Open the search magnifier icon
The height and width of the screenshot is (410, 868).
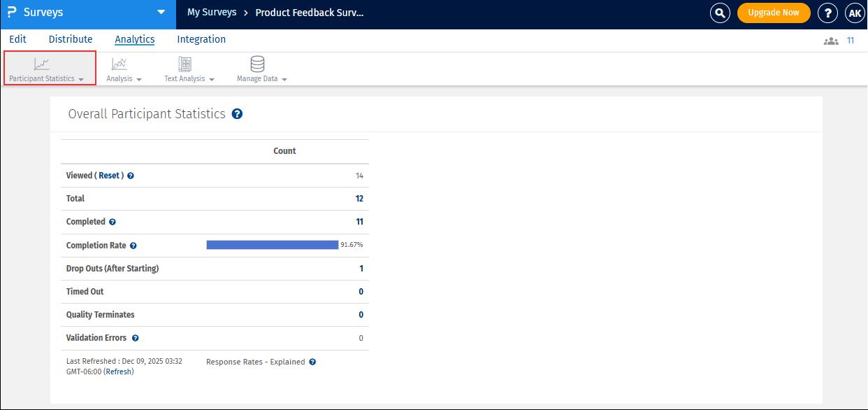click(x=720, y=13)
